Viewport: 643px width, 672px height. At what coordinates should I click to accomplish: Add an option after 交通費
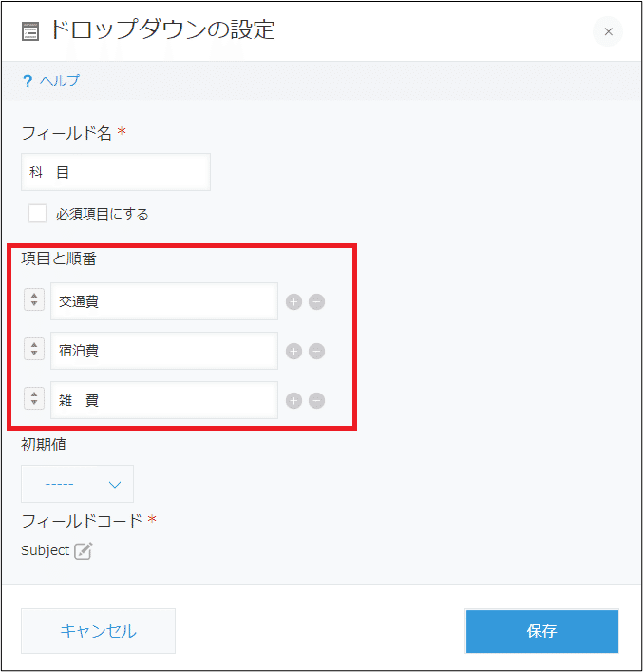pos(293,302)
